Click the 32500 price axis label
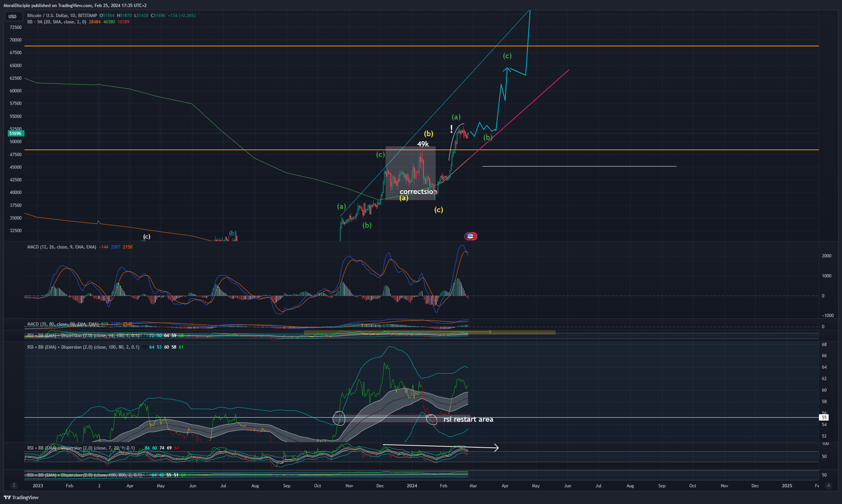The width and height of the screenshot is (842, 504). (x=16, y=231)
